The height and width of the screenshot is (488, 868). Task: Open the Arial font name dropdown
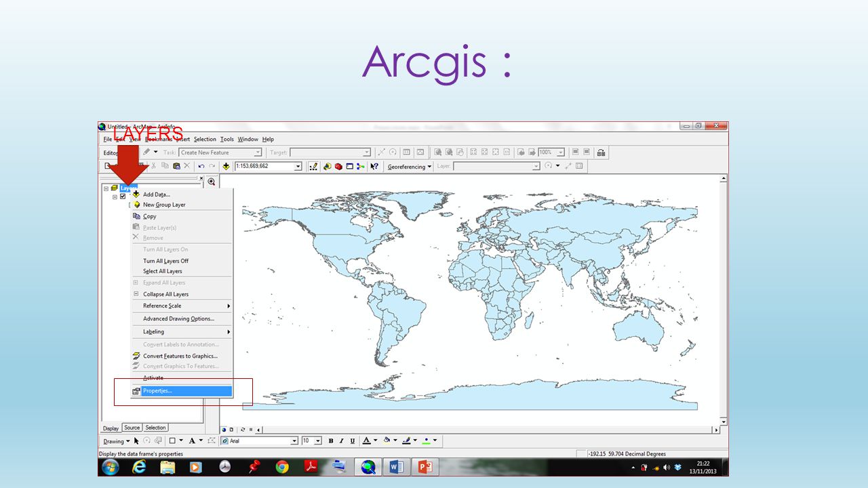(x=294, y=441)
